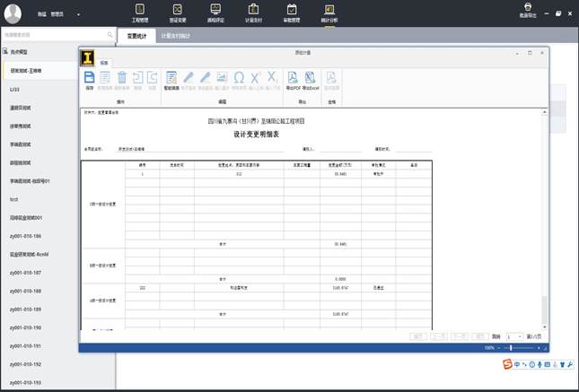Open the 工程管理 module icon
Image resolution: width=579 pixels, height=392 pixels.
pyautogui.click(x=140, y=12)
